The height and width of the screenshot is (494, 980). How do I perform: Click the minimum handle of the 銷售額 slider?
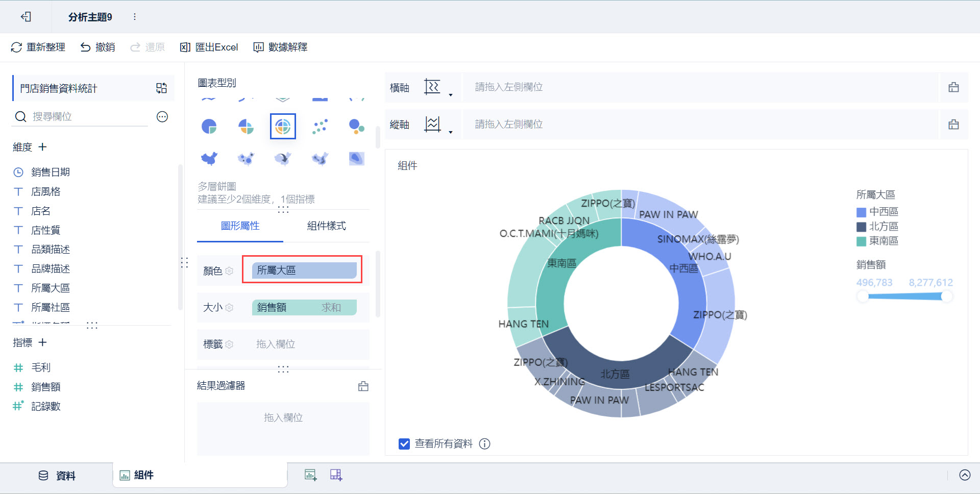863,297
